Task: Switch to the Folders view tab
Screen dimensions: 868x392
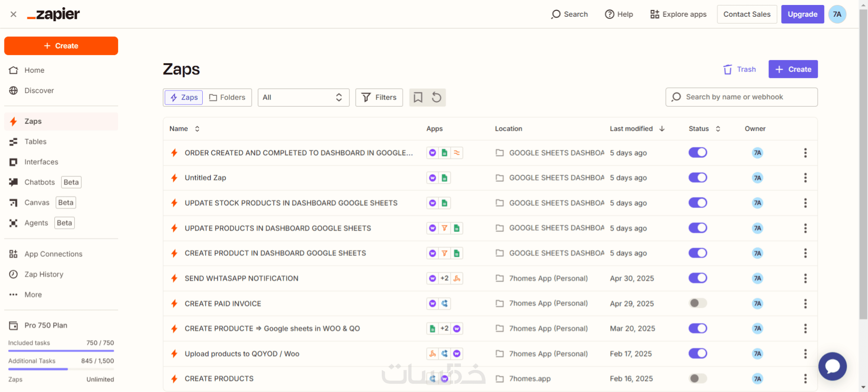Action: [x=227, y=98]
